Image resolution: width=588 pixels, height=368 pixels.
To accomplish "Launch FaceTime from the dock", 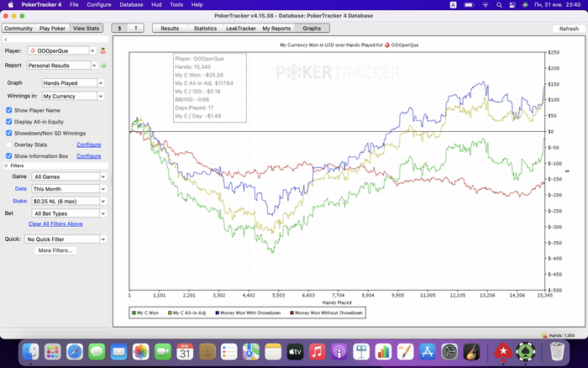I will coord(163,352).
